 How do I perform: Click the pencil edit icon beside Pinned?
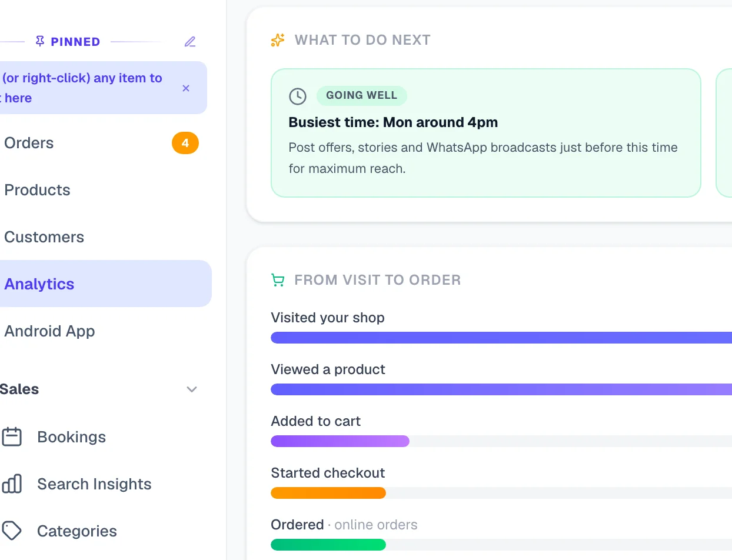(x=189, y=42)
